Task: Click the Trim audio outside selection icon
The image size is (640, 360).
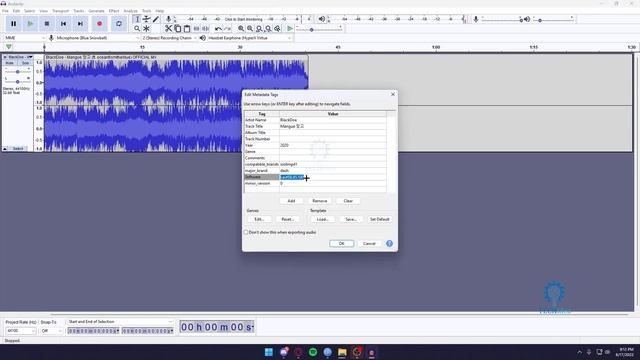Action: [196, 29]
